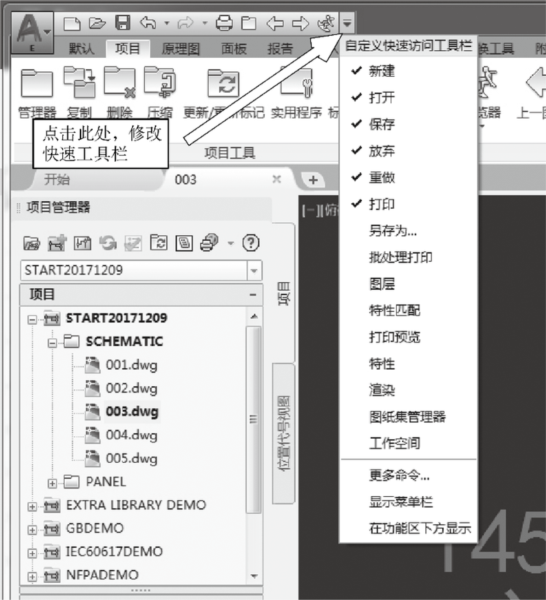Expand the PANEL folder node
This screenshot has width=546, height=600.
52,483
